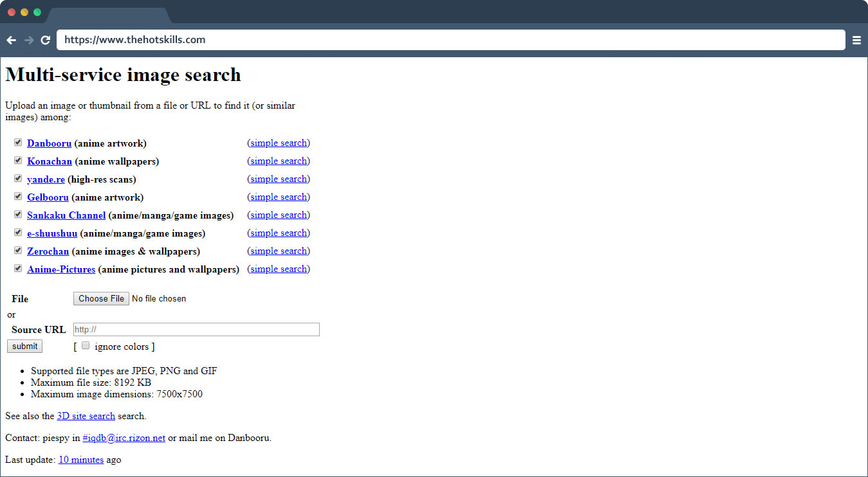Reload the page with refresh icon
Screen dimensions: 868x477
46,40
